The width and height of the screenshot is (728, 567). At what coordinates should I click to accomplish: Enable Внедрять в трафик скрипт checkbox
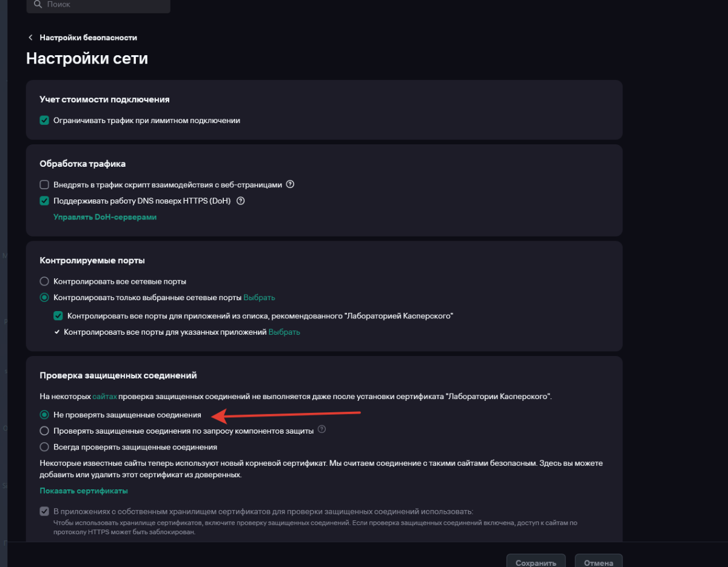(44, 185)
